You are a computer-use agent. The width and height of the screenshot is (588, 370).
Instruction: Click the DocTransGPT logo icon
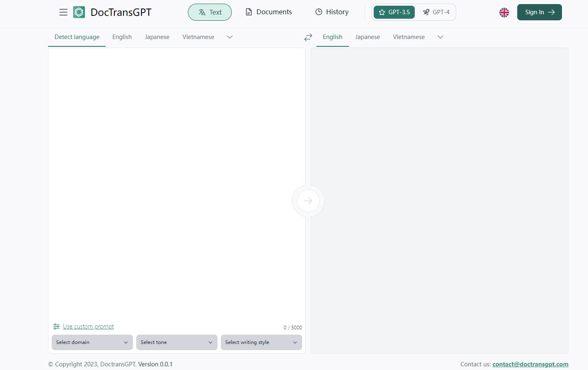point(79,12)
